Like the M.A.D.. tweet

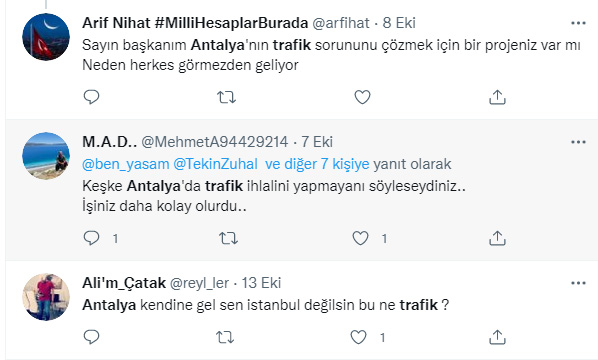(360, 238)
